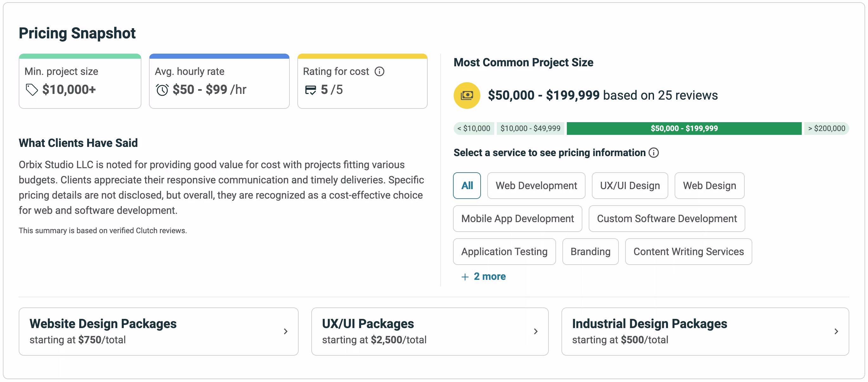Select the All service filter
The height and width of the screenshot is (382, 868).
(467, 186)
